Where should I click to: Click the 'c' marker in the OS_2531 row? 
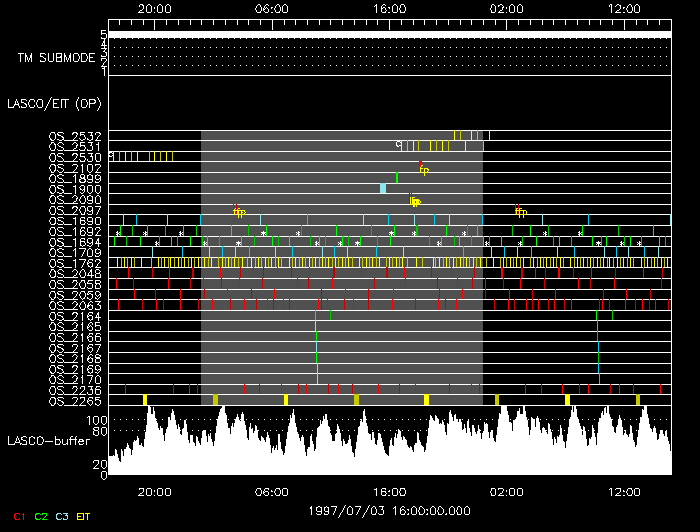pos(398,144)
